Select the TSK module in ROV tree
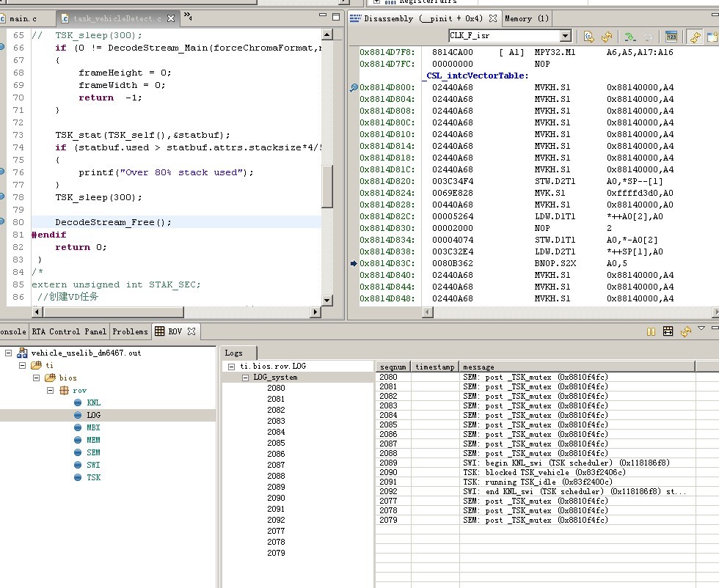719x588 pixels. pyautogui.click(x=93, y=477)
